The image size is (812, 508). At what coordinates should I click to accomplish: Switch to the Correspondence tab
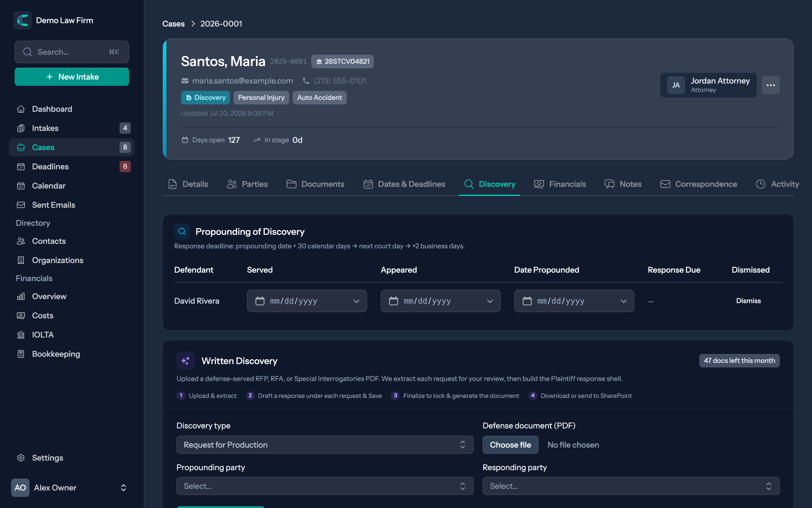click(x=699, y=184)
